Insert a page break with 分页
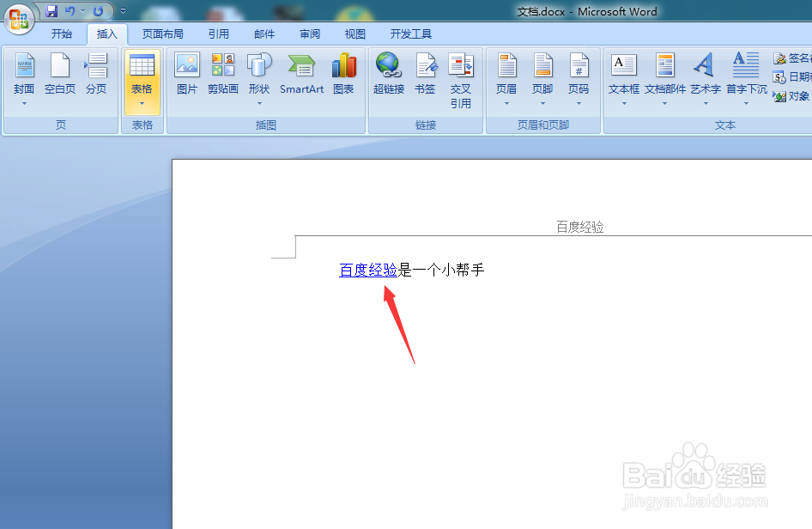This screenshot has width=812, height=529. click(x=96, y=74)
